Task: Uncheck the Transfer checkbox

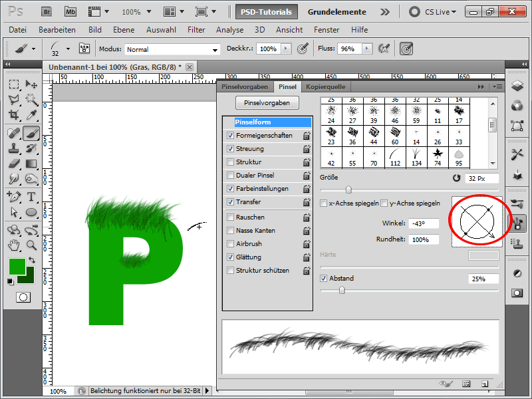Action: point(230,202)
